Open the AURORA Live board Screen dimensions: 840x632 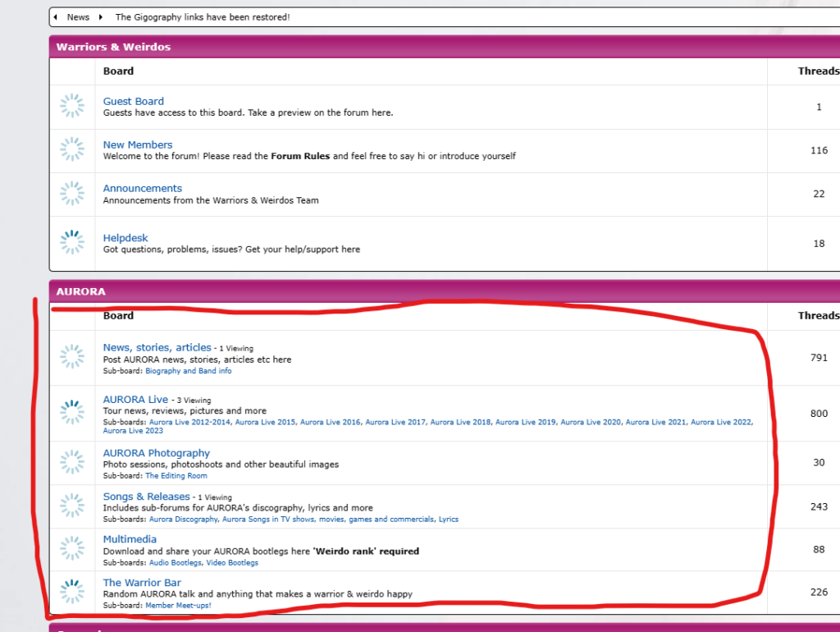tap(135, 400)
